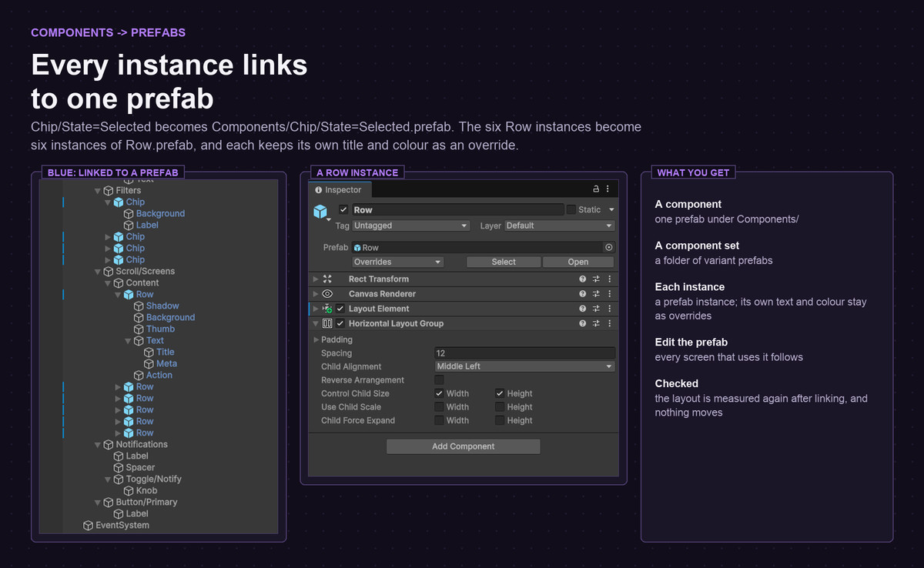The height and width of the screenshot is (568, 924).
Task: Open help for Canvas Renderer component
Action: tap(583, 294)
